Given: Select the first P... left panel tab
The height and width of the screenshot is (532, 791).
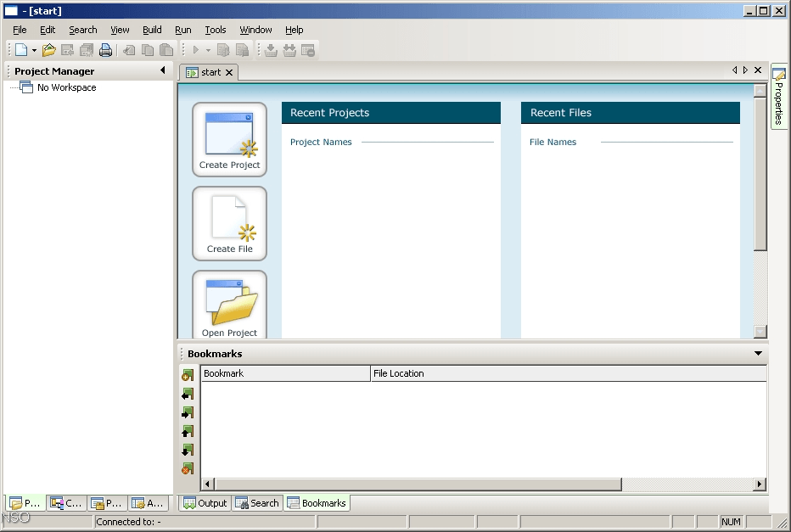Looking at the screenshot, I should pyautogui.click(x=25, y=503).
